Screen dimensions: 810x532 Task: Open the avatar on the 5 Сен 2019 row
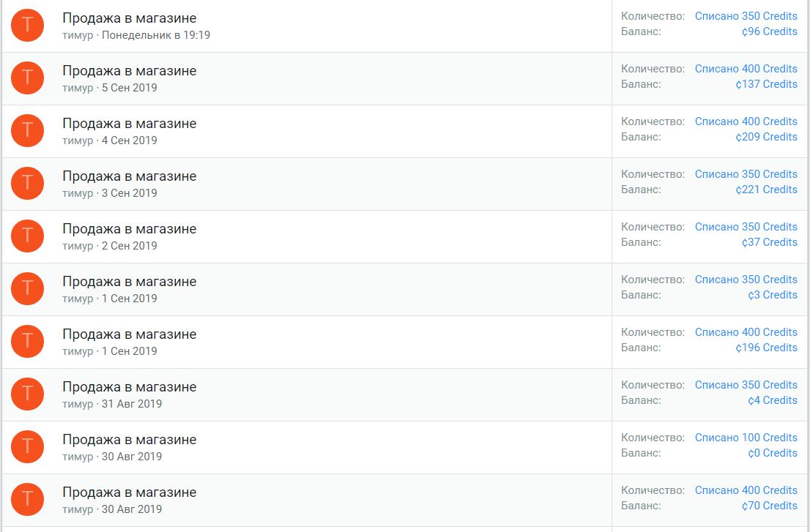click(x=28, y=78)
